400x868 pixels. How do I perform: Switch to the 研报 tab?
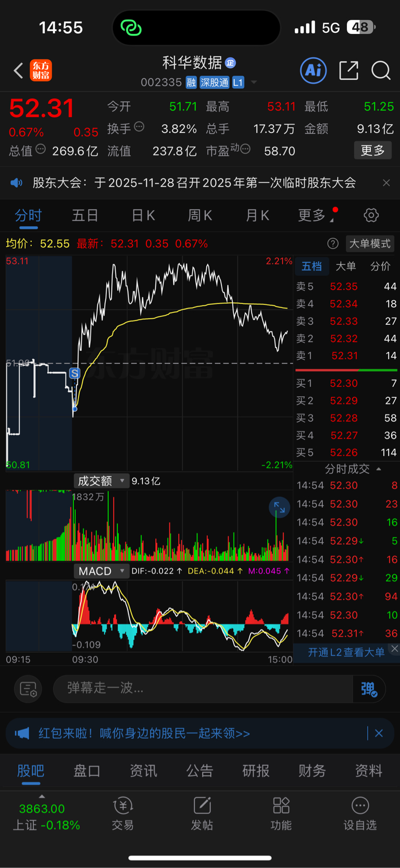point(256,771)
